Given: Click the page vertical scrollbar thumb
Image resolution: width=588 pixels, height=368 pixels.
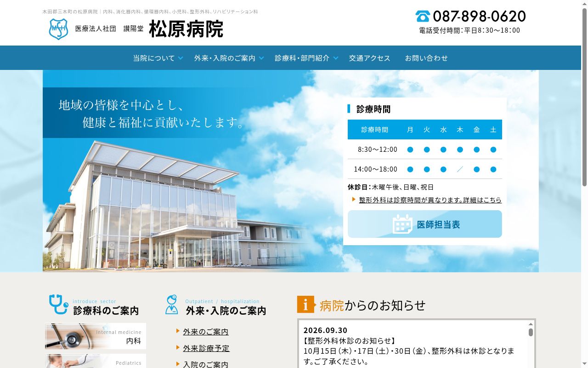Looking at the screenshot, I should 584,97.
